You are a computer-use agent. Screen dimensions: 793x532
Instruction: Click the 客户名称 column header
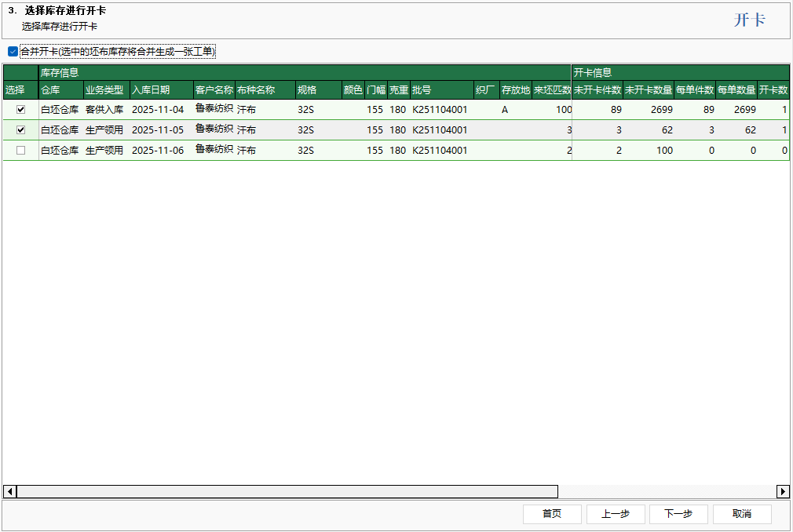[214, 89]
